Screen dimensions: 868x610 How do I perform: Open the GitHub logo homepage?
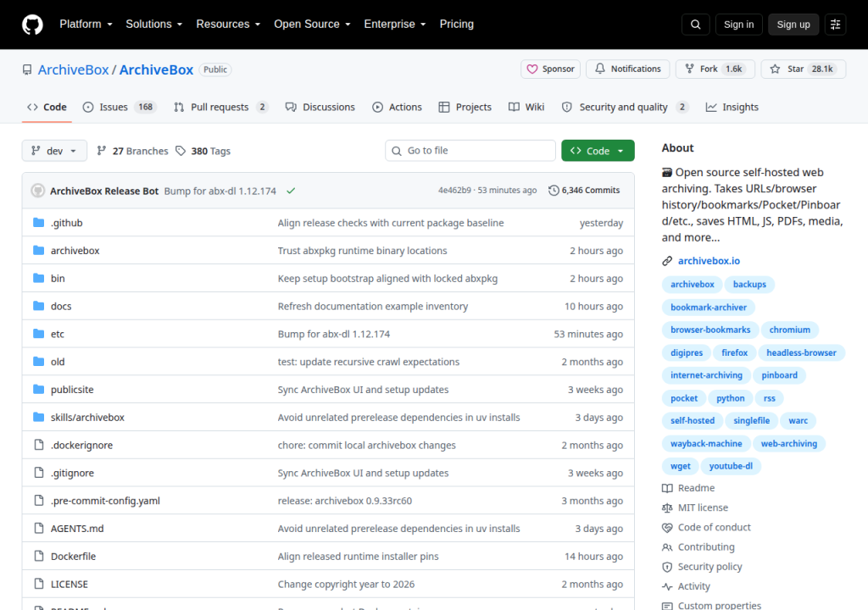coord(32,25)
